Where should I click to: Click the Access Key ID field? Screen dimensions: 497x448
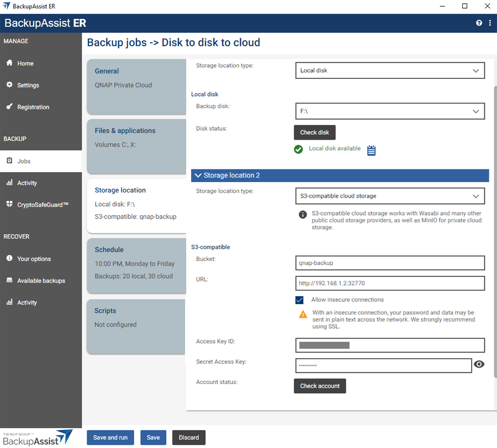390,345
